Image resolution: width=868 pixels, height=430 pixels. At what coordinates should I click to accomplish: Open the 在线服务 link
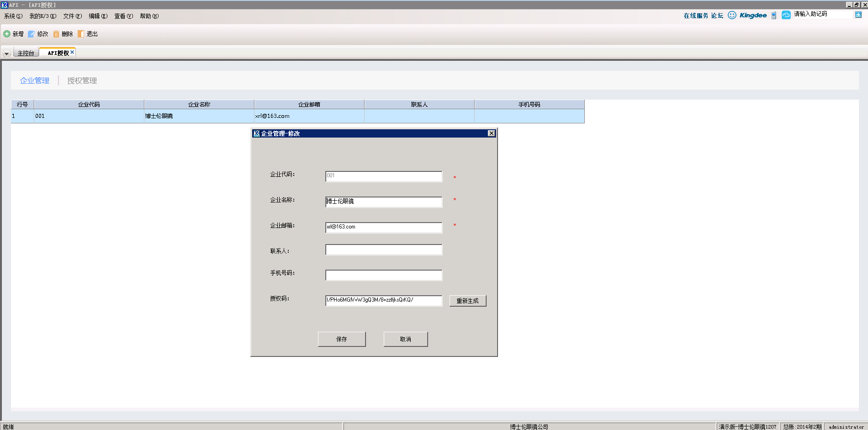695,16
